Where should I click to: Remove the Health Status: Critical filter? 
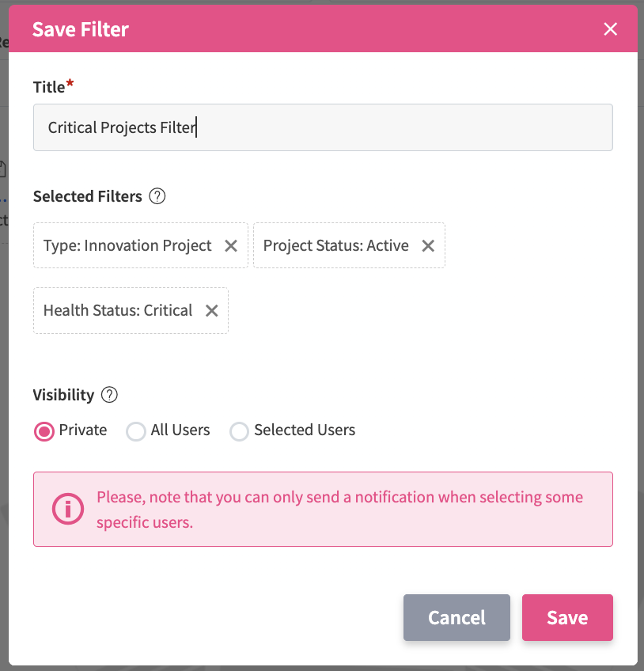[x=212, y=311]
